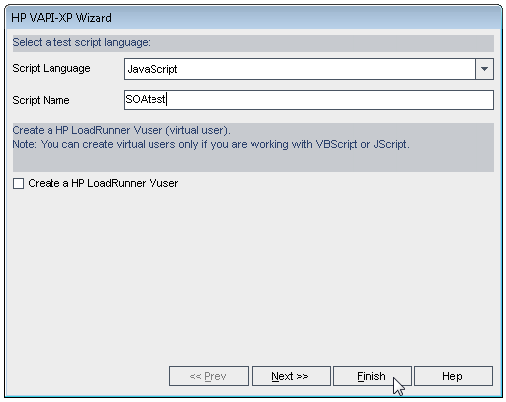Open Help for the wizard

tap(453, 376)
